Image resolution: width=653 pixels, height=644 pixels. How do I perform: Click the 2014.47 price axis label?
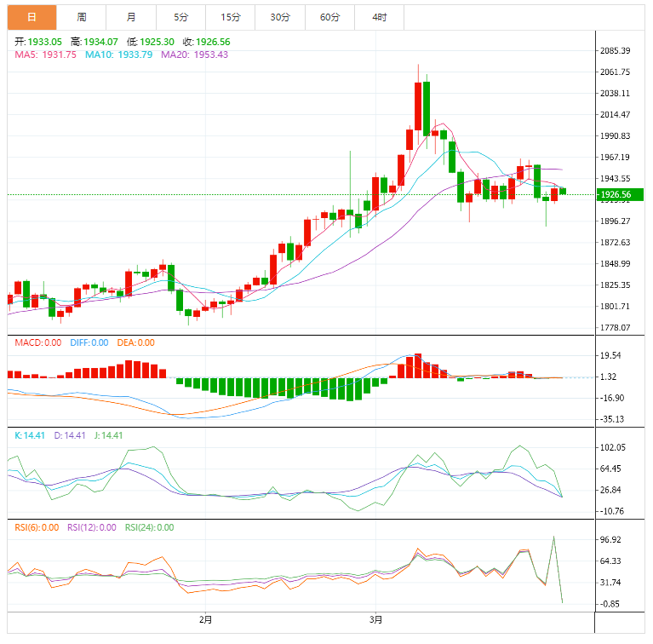coord(615,114)
